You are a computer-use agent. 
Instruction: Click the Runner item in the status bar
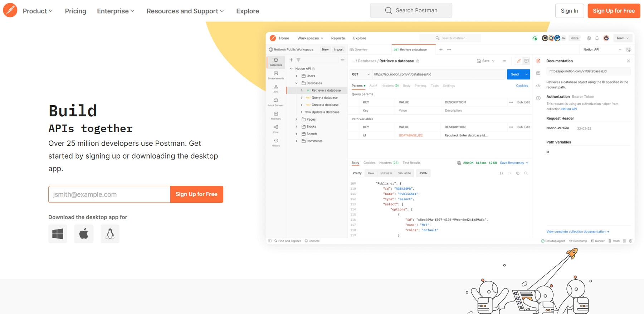click(598, 241)
